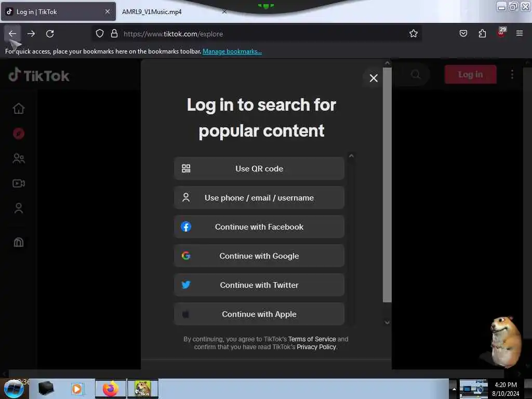
Task: Show hidden system tray icons arrow
Action: pos(454,389)
